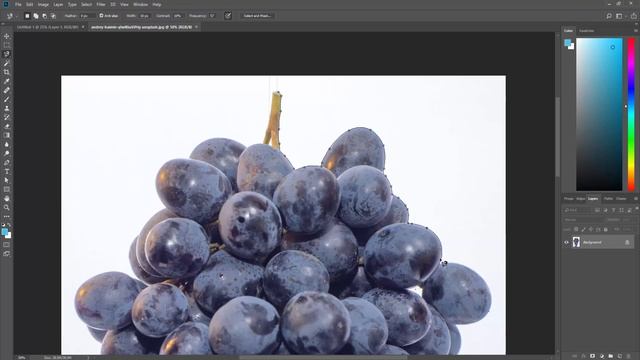
Task: Click the foreground color swatch in toolbox
Action: [4, 231]
